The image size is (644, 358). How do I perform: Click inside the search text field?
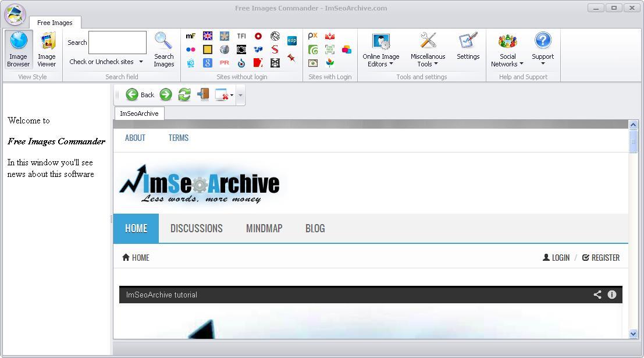click(118, 41)
